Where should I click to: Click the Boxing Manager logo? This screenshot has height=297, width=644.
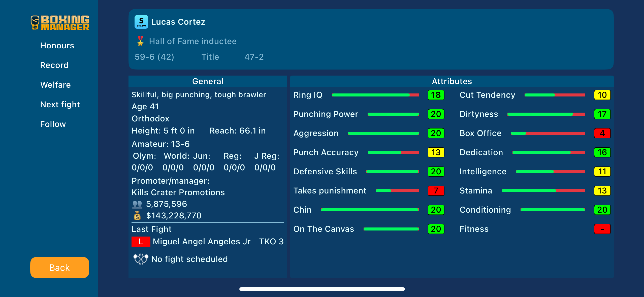[60, 23]
